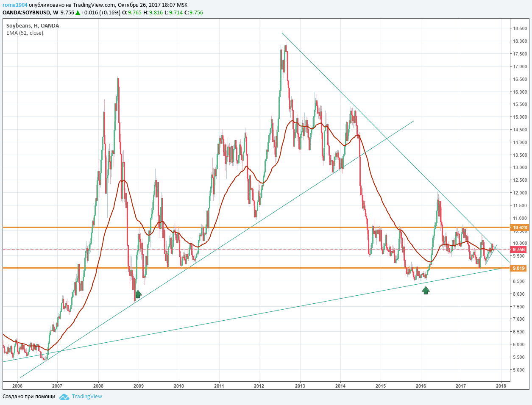Image resolution: width=532 pixels, height=405 pixels.
Task: Click the green arrow marker near 2009
Action: click(x=138, y=294)
